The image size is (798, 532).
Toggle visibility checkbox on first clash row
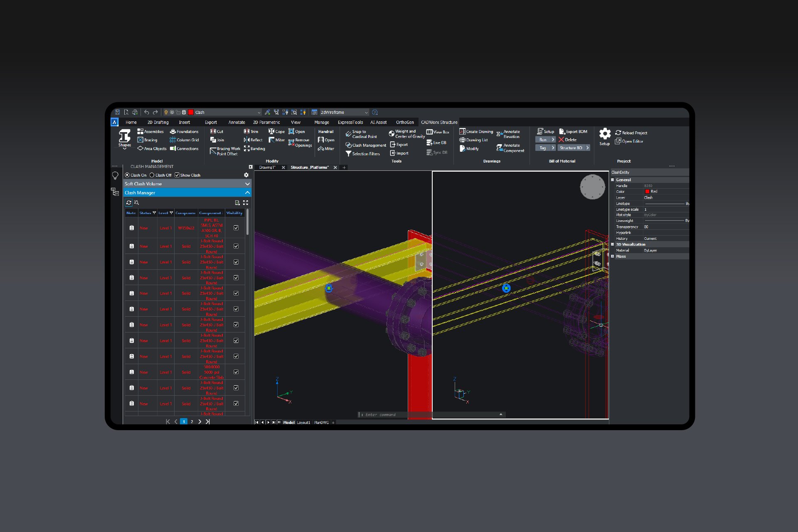(235, 228)
